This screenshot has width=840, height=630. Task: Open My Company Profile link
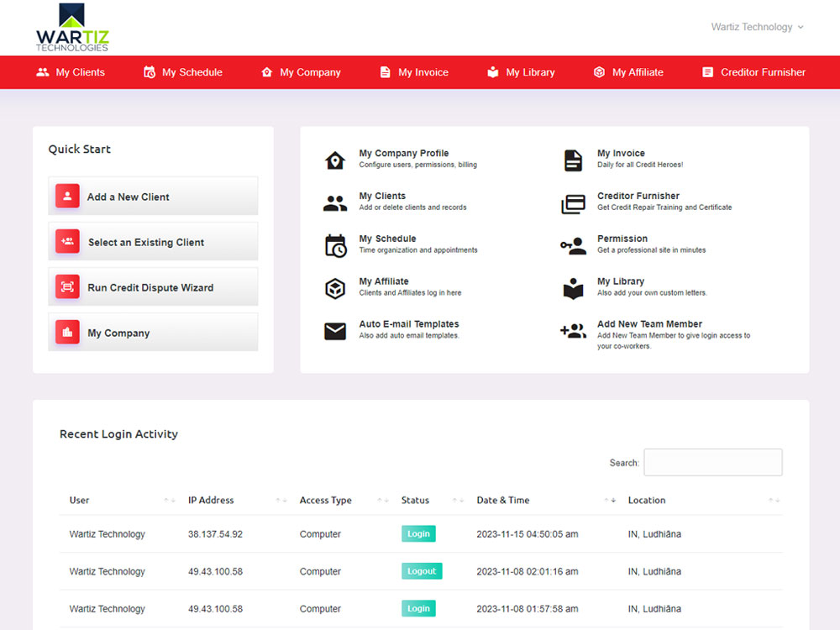point(404,153)
